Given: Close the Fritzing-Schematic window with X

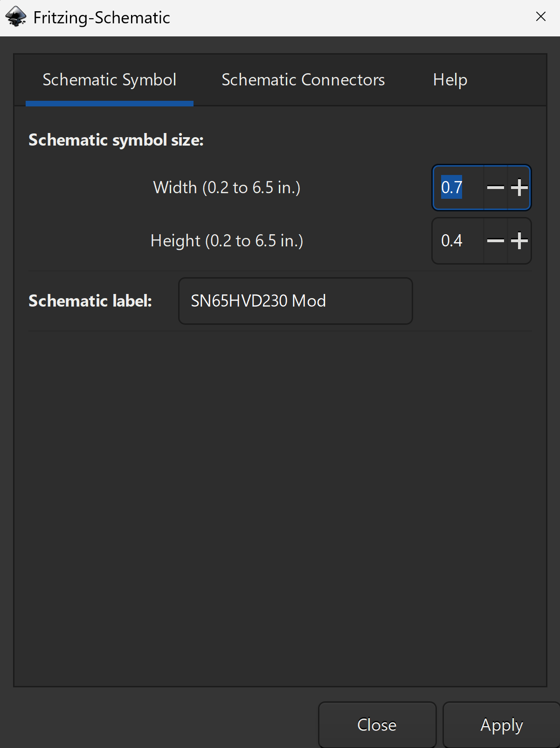Looking at the screenshot, I should [x=541, y=17].
